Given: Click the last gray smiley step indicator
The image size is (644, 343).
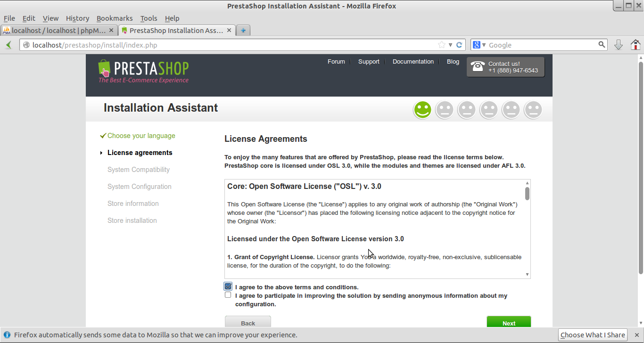Looking at the screenshot, I should point(533,110).
